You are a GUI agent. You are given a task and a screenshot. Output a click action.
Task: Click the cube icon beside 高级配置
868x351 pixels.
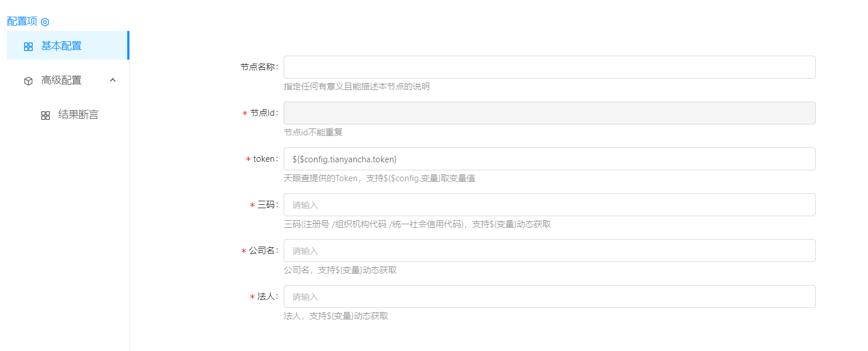[28, 81]
